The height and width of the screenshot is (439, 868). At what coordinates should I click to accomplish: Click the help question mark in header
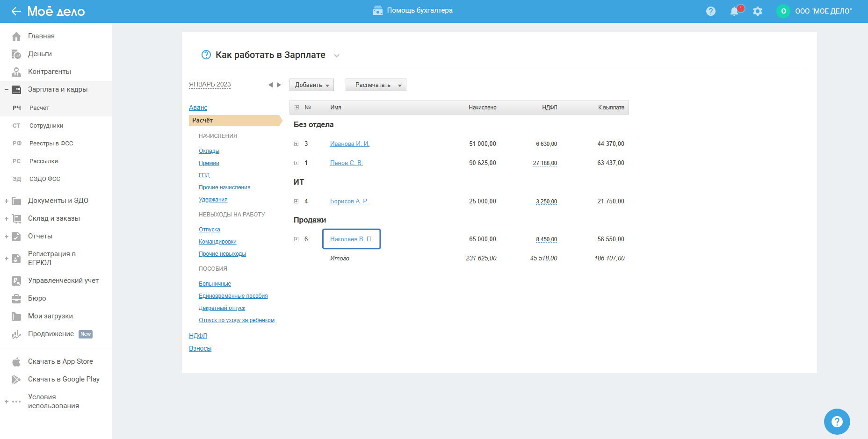tap(711, 11)
